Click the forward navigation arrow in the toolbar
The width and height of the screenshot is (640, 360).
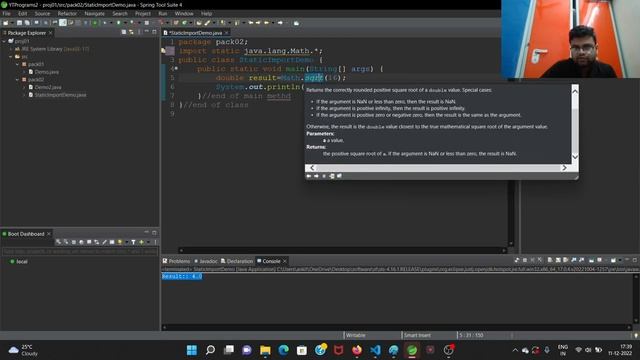(280, 23)
